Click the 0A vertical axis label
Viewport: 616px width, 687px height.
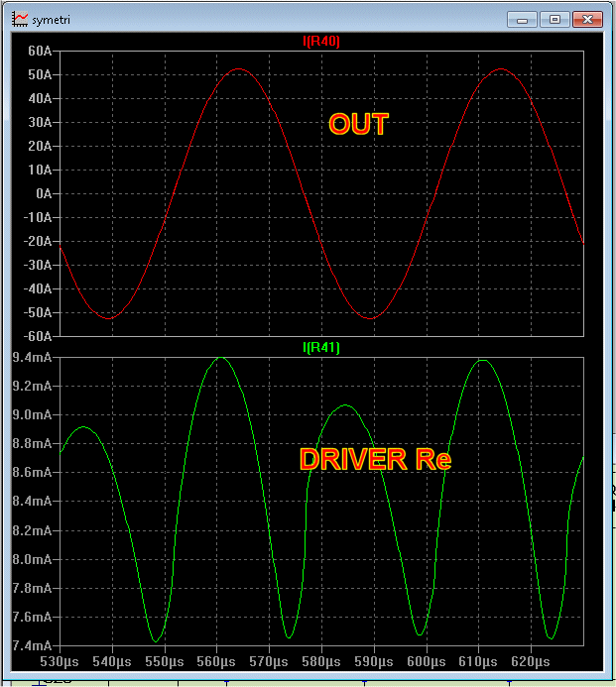click(44, 193)
